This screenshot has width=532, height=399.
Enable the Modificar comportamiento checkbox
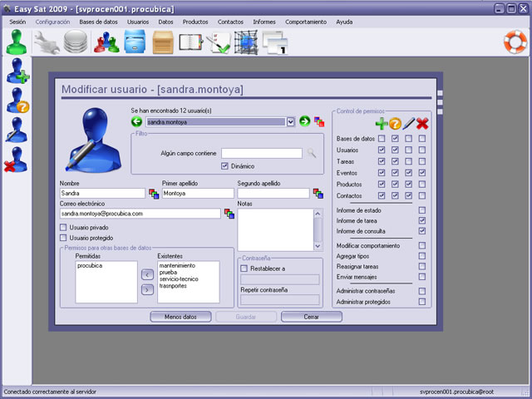[422, 245]
